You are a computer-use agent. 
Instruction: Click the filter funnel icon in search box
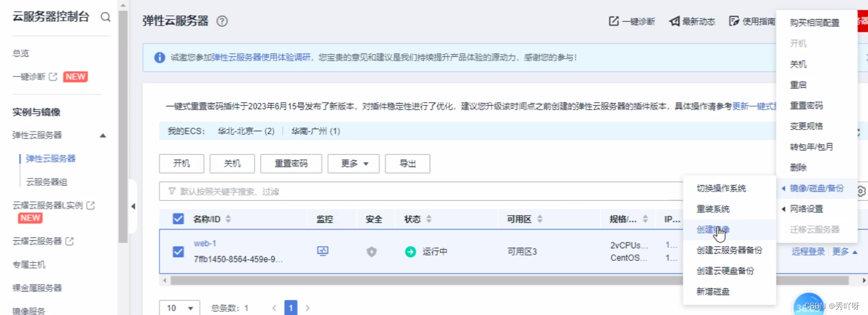(172, 192)
